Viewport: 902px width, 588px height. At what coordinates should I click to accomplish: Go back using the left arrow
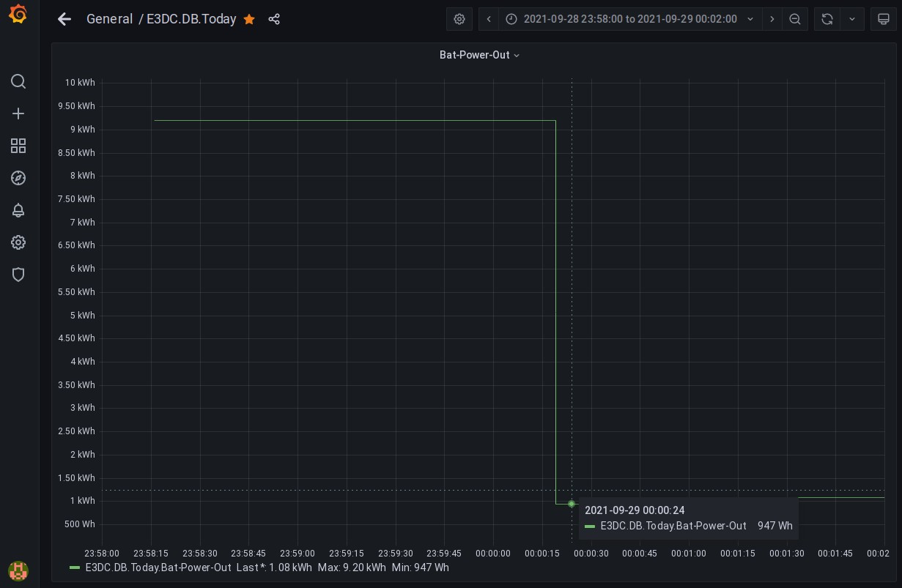64,20
